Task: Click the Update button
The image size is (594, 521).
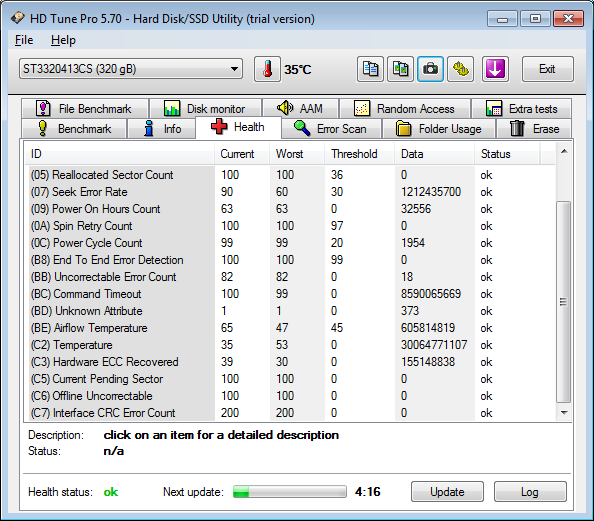Action: 447,492
